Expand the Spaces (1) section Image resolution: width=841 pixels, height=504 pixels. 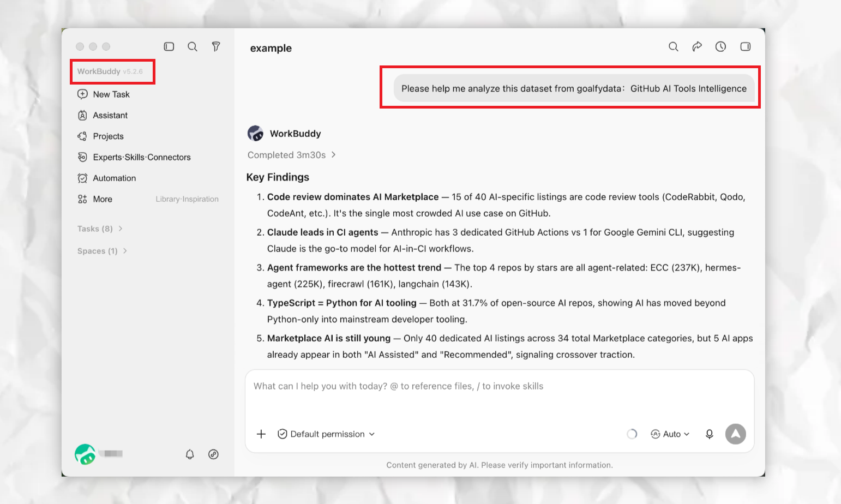coord(102,251)
